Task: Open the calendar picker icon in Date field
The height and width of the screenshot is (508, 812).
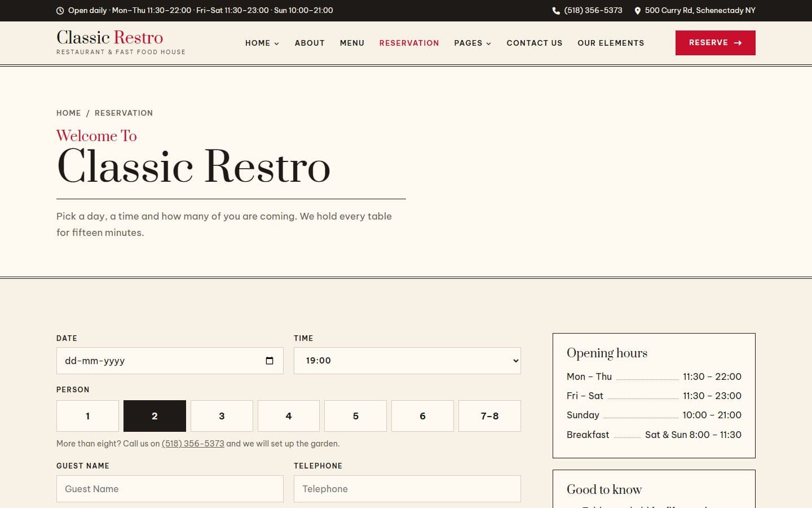Action: tap(270, 361)
